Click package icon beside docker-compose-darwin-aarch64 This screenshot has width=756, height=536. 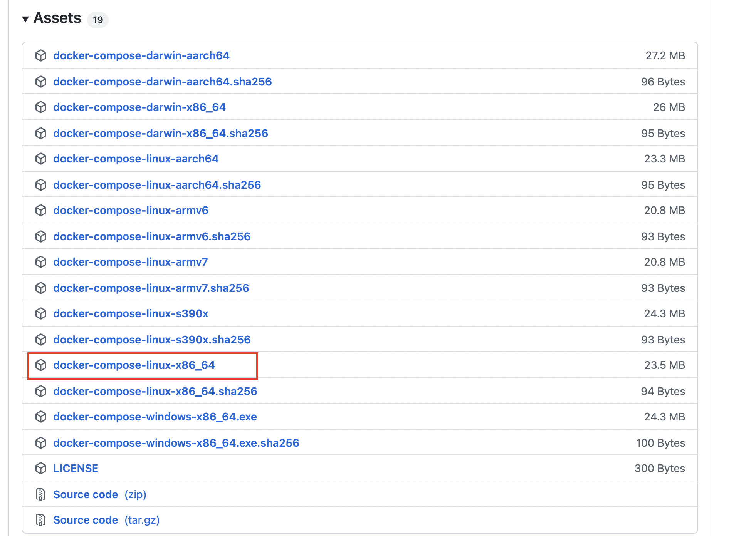click(41, 55)
